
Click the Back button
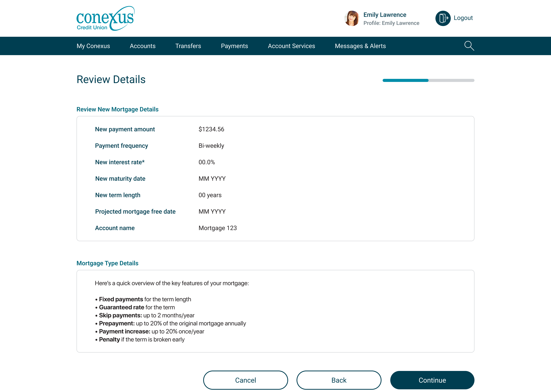(x=339, y=380)
